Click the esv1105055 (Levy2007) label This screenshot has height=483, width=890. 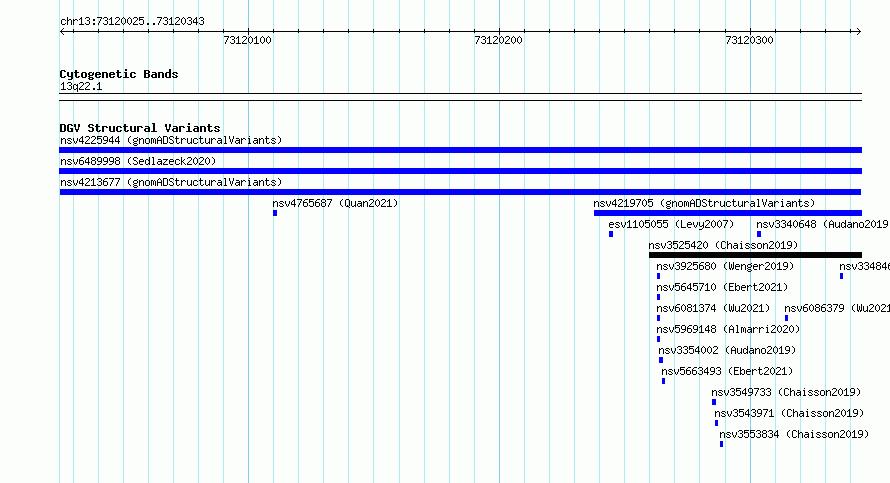(671, 224)
